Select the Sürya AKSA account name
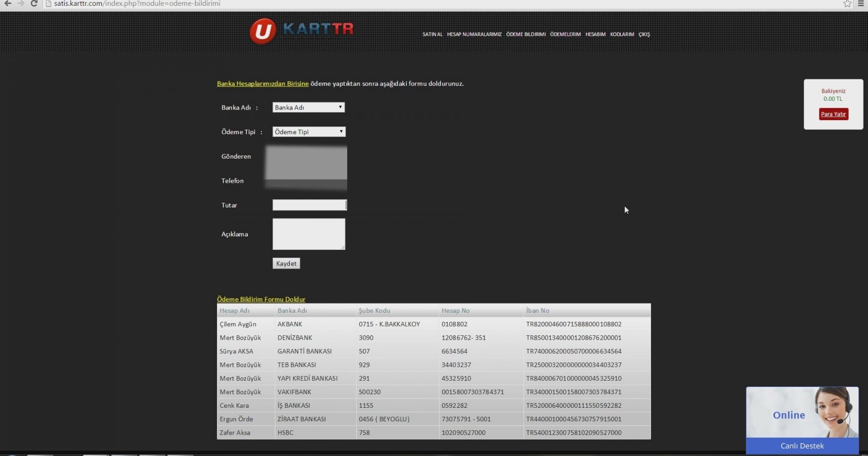The image size is (868, 456). pos(236,351)
